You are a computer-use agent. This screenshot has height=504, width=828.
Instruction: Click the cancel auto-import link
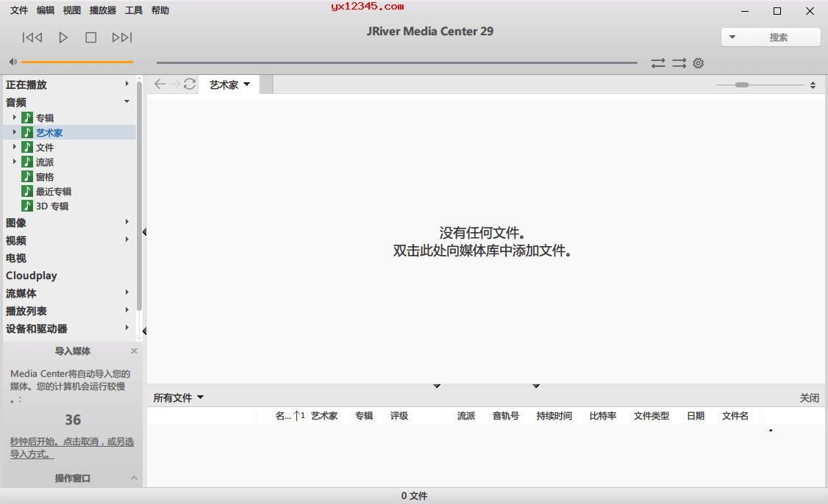(72, 447)
